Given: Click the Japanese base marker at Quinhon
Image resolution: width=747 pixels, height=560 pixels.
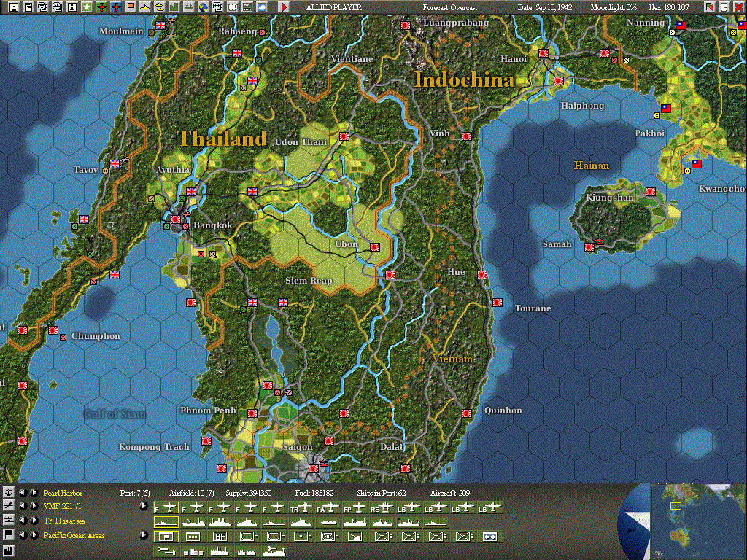Looking at the screenshot, I should (x=467, y=413).
